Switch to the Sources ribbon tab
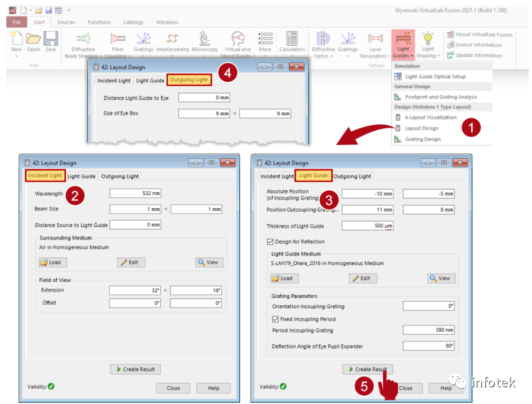This screenshot has width=532, height=404. pyautogui.click(x=66, y=22)
